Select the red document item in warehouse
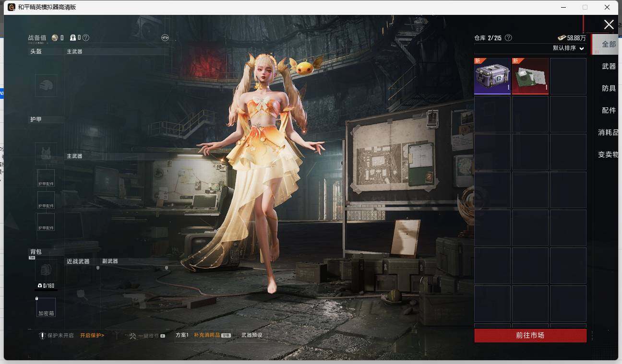The image size is (622, 364). point(530,76)
